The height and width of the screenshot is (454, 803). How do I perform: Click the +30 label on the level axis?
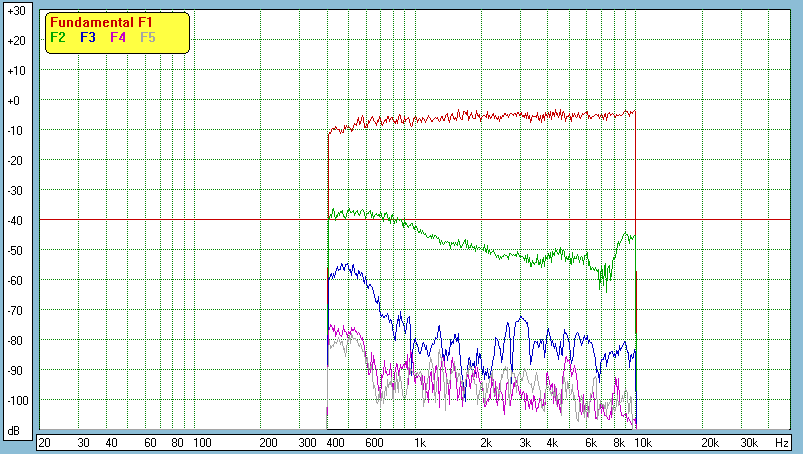(x=15, y=11)
